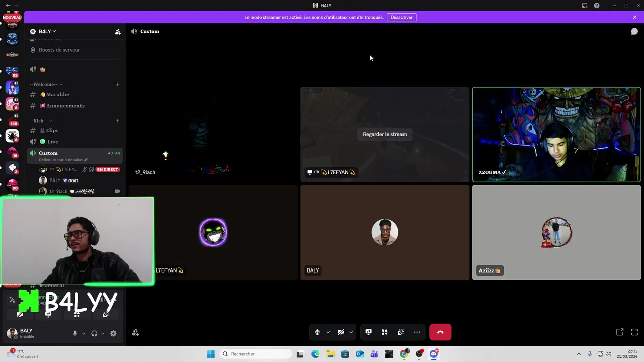The image size is (644, 362).
Task: Select L7EFY user with EN DIRECT badge
Action: click(79, 169)
